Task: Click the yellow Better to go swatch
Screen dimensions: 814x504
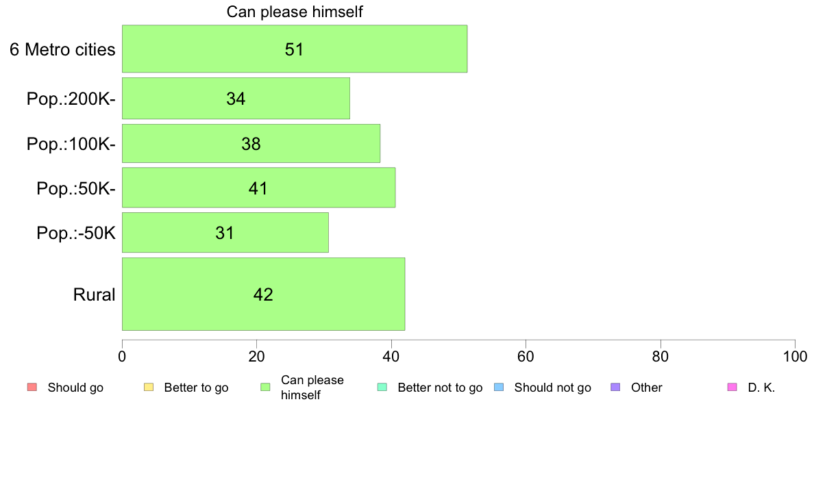Action: (149, 388)
